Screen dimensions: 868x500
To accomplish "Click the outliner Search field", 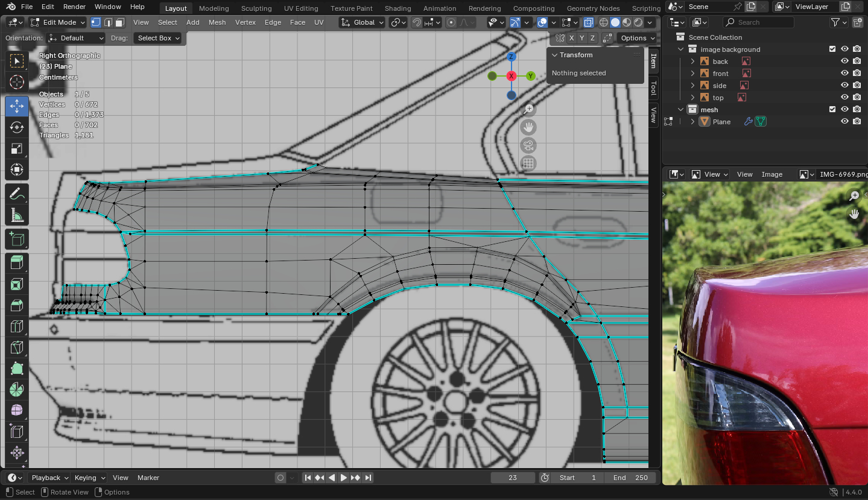I will pos(758,22).
